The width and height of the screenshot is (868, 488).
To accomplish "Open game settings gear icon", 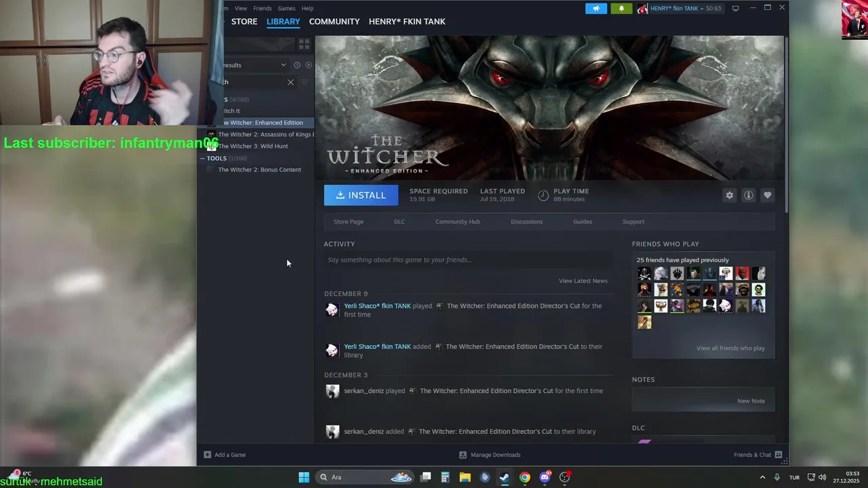I will pos(730,195).
